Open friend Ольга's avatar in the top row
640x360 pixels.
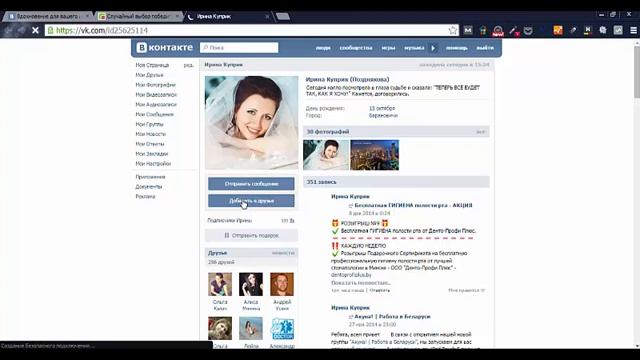point(220,284)
